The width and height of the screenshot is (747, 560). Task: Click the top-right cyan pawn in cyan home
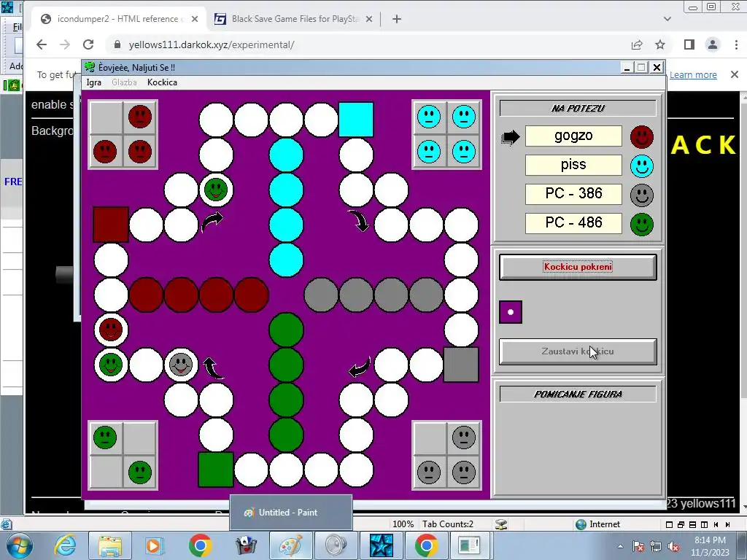click(464, 117)
